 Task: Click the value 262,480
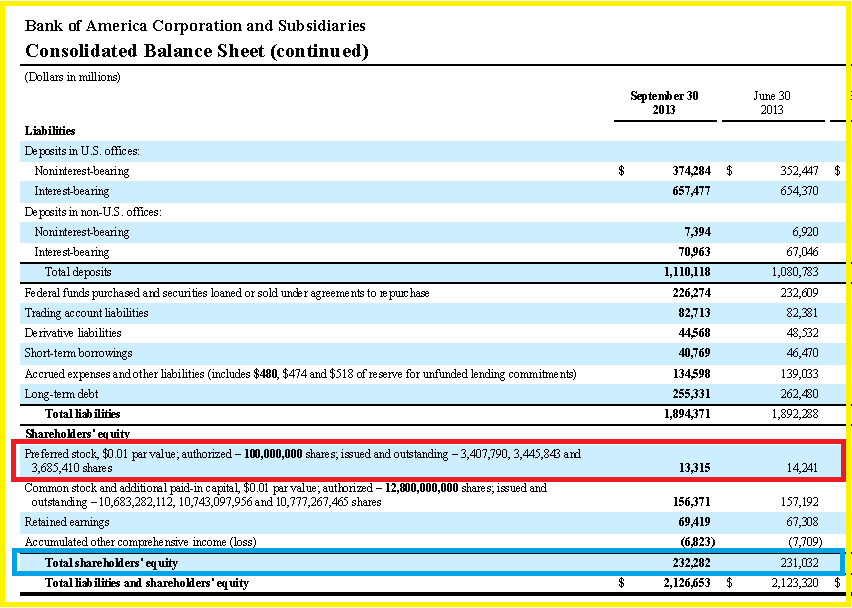point(799,394)
